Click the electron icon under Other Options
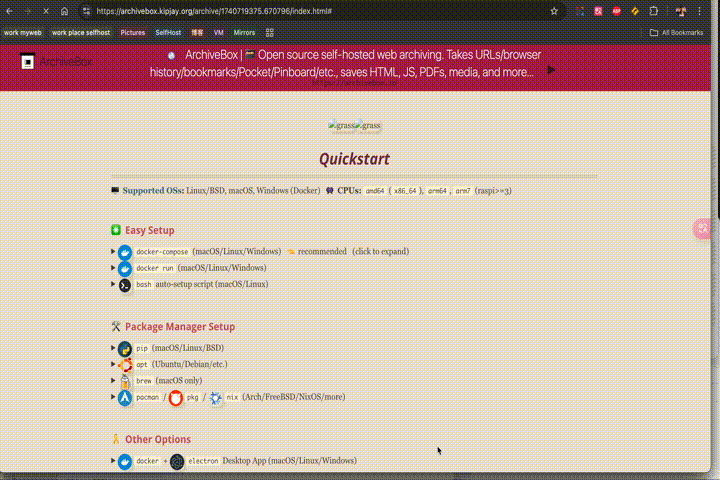 point(177,461)
